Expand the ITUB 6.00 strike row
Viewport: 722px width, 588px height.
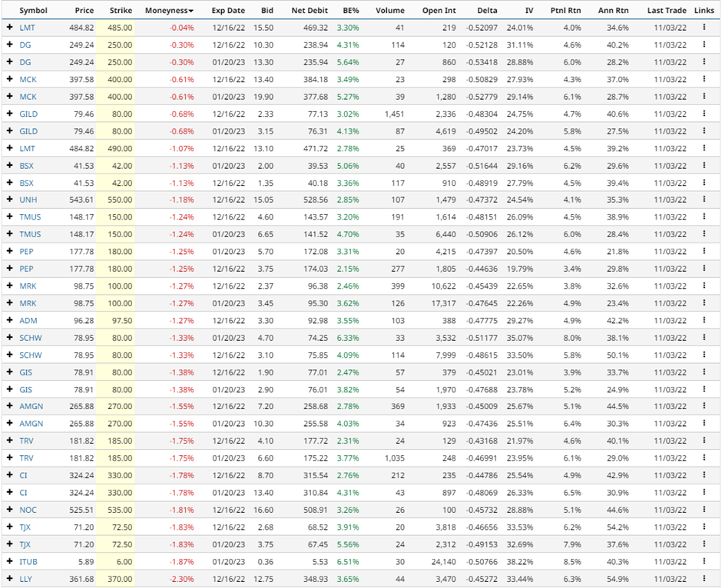click(x=10, y=561)
